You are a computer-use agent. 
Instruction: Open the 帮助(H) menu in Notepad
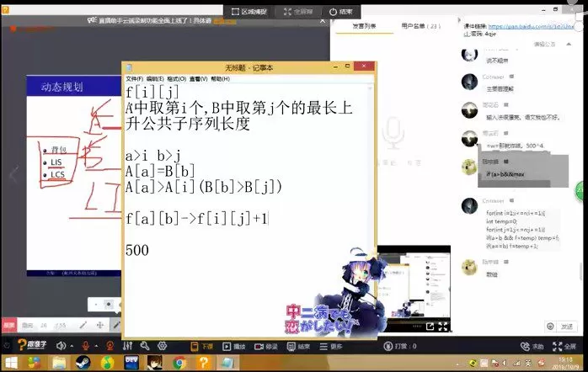(x=221, y=79)
